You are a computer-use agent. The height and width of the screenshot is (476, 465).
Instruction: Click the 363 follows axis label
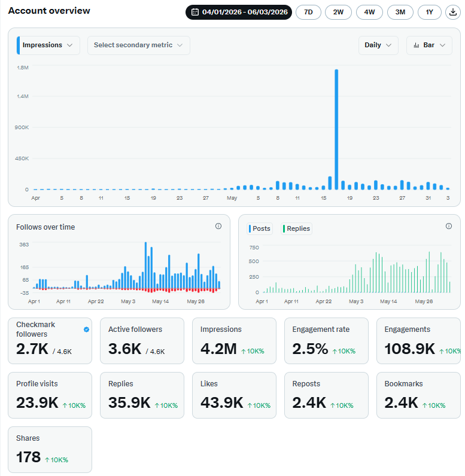click(25, 245)
